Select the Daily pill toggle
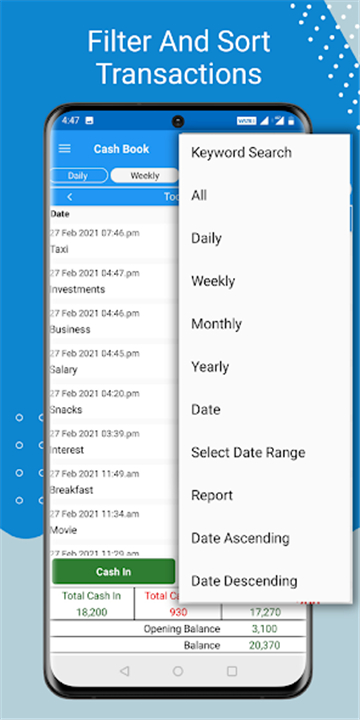The image size is (360, 720). tap(78, 175)
